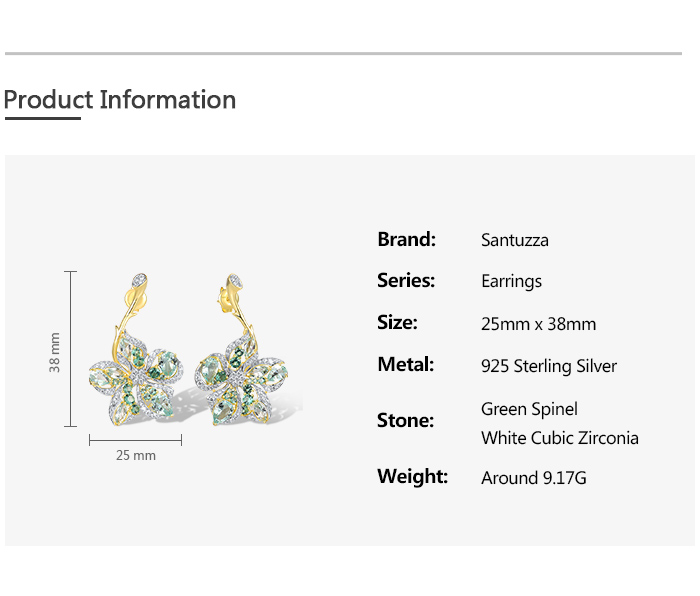Click the Stone label
This screenshot has width=700, height=596.
405,420
